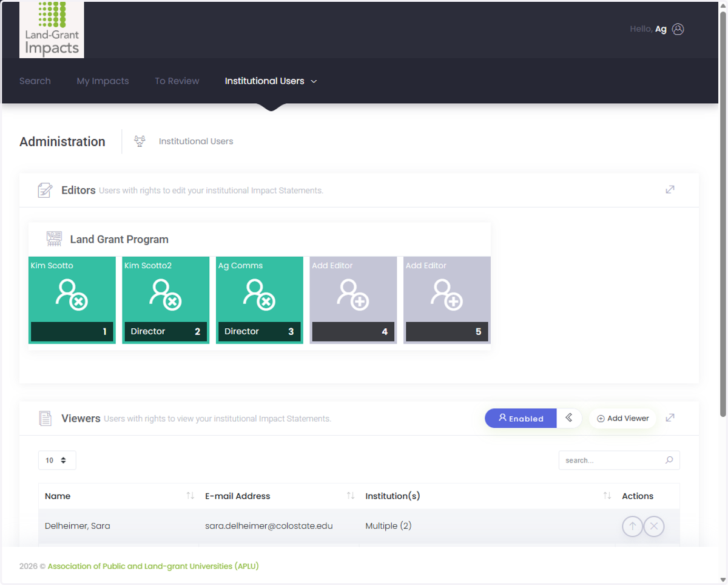The height and width of the screenshot is (585, 728).
Task: Remove editor Ag Comms in slot 3
Action: point(260,295)
